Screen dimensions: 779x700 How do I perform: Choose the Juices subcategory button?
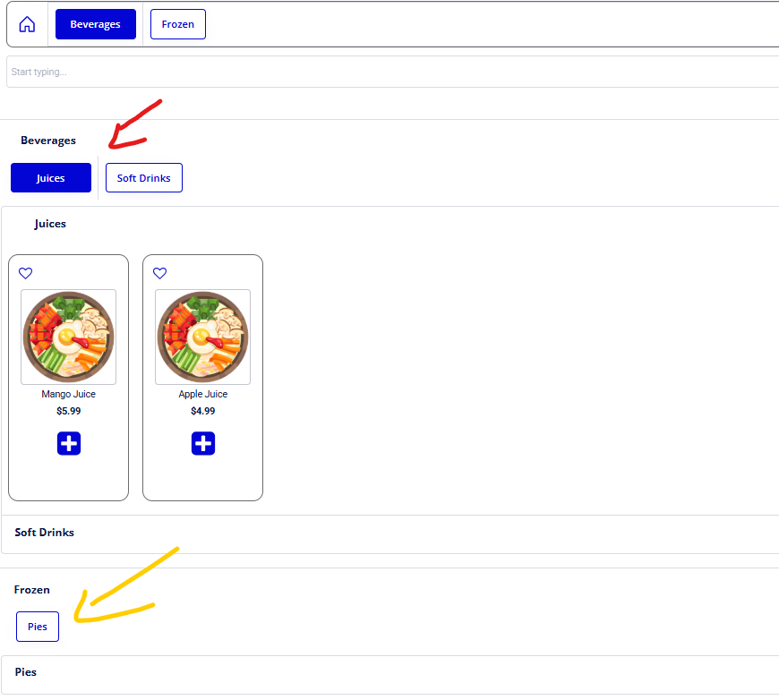(x=51, y=178)
